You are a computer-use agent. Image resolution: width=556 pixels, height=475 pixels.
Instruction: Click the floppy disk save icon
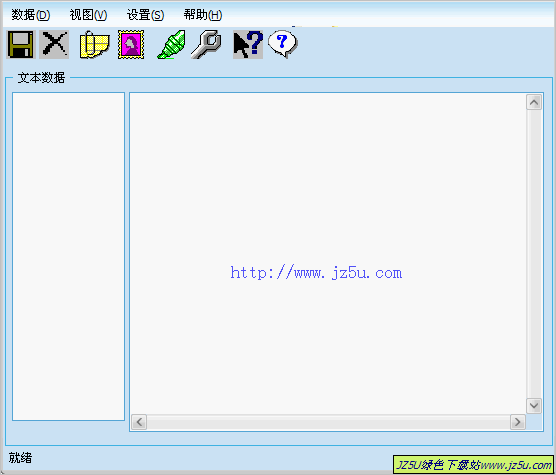21,44
